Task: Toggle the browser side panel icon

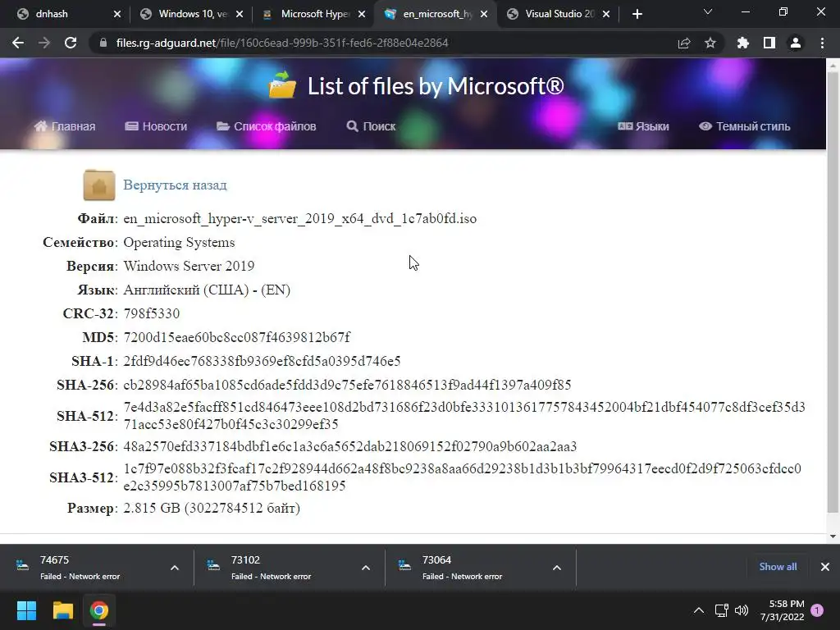Action: (x=769, y=43)
